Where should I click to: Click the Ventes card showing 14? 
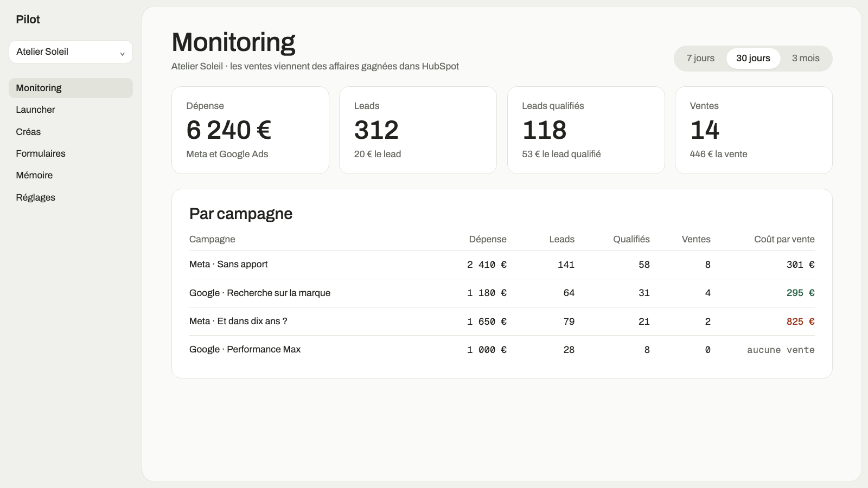[754, 130]
